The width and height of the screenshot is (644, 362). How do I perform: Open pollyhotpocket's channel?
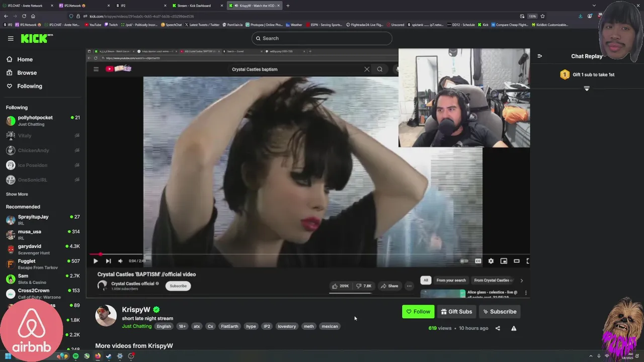43,121
